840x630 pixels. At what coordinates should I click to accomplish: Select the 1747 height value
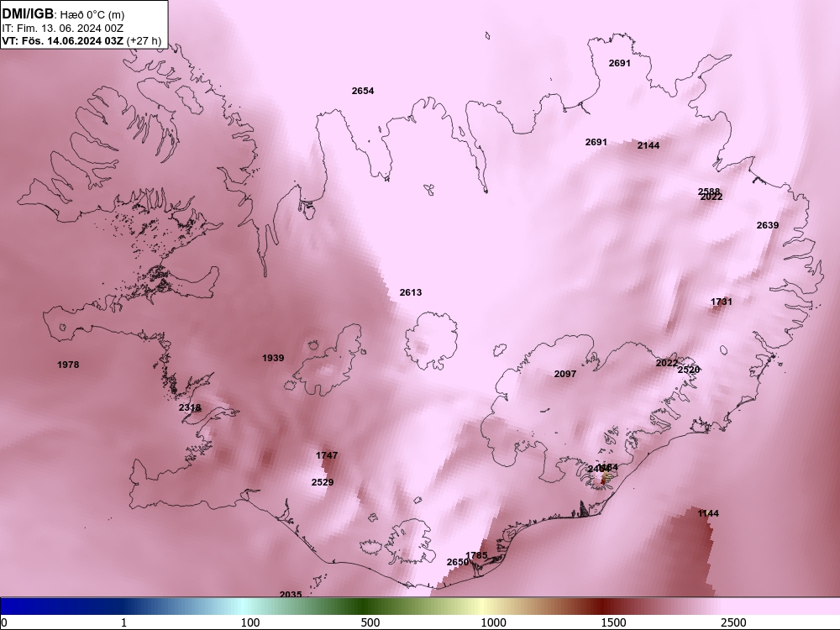click(327, 455)
